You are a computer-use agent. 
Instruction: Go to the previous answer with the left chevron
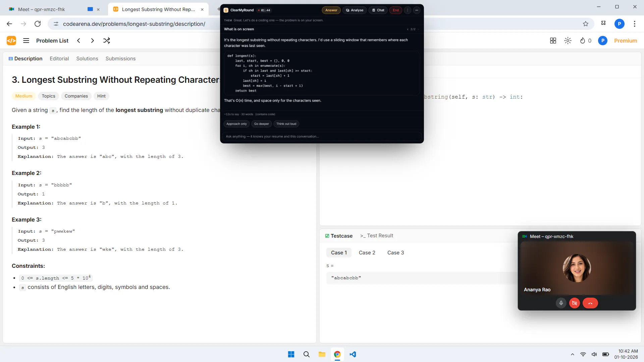[408, 29]
